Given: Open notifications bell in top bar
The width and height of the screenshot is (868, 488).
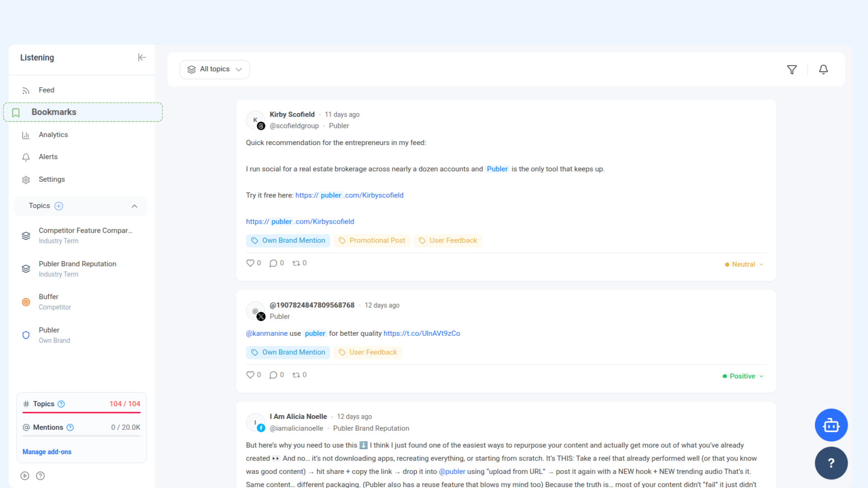Looking at the screenshot, I should click(x=823, y=70).
